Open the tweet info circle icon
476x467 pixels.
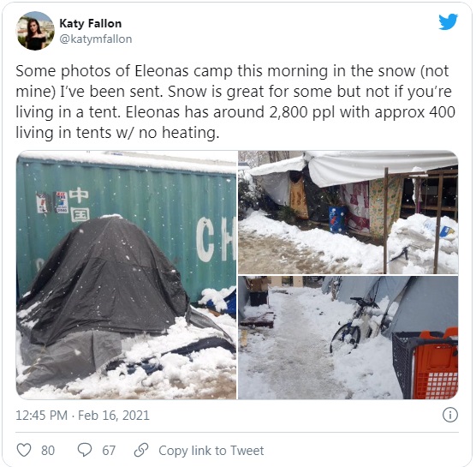click(450, 415)
